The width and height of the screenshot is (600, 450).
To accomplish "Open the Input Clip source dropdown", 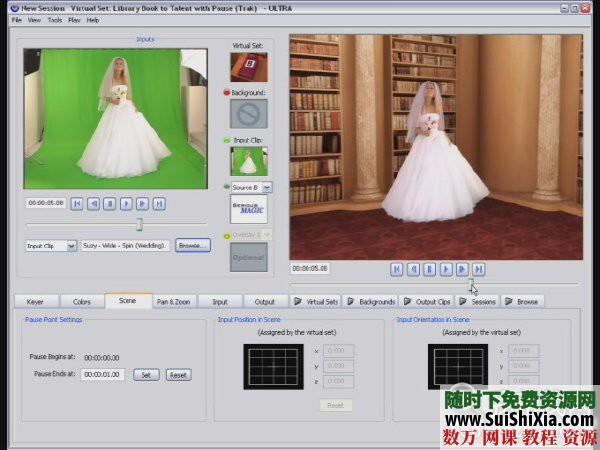I will click(x=71, y=245).
